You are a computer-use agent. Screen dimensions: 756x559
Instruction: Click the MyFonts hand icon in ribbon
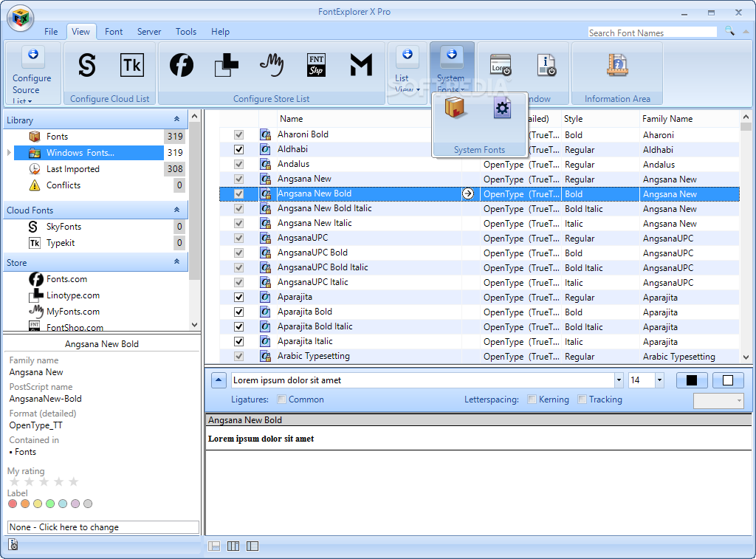pyautogui.click(x=272, y=65)
